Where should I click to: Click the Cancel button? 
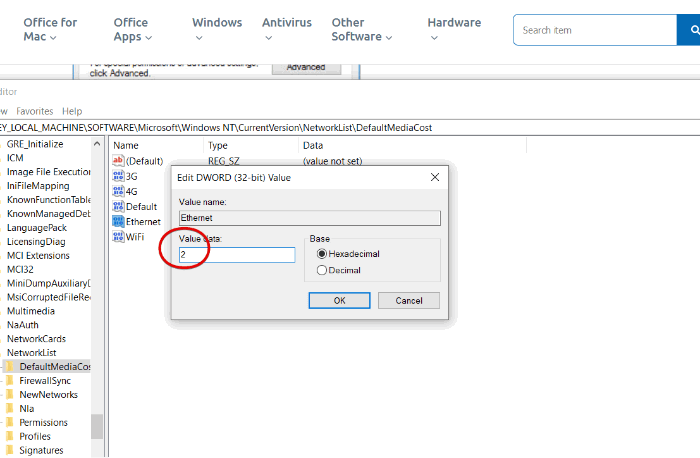(408, 300)
